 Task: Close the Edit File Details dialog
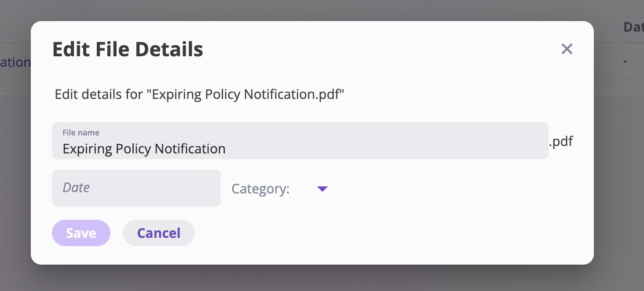click(x=567, y=49)
